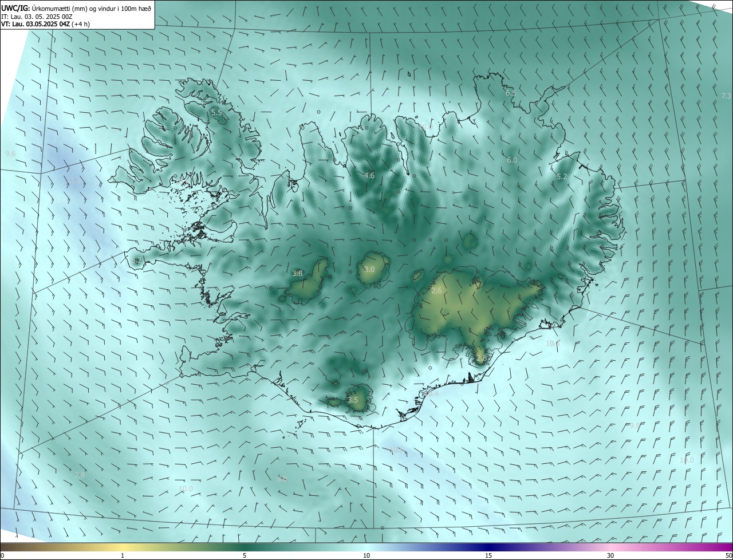
Task: Click the 7.8 value label on the map
Action: pos(80,475)
